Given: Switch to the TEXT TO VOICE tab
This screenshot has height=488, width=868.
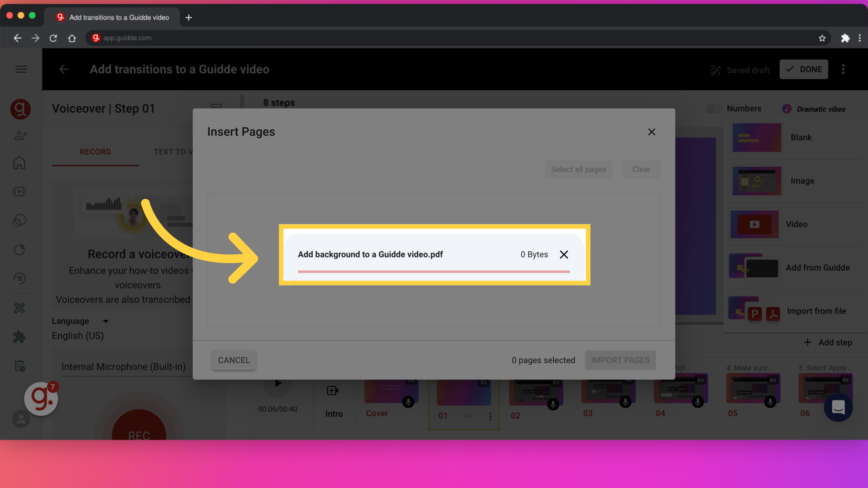Looking at the screenshot, I should [x=173, y=152].
